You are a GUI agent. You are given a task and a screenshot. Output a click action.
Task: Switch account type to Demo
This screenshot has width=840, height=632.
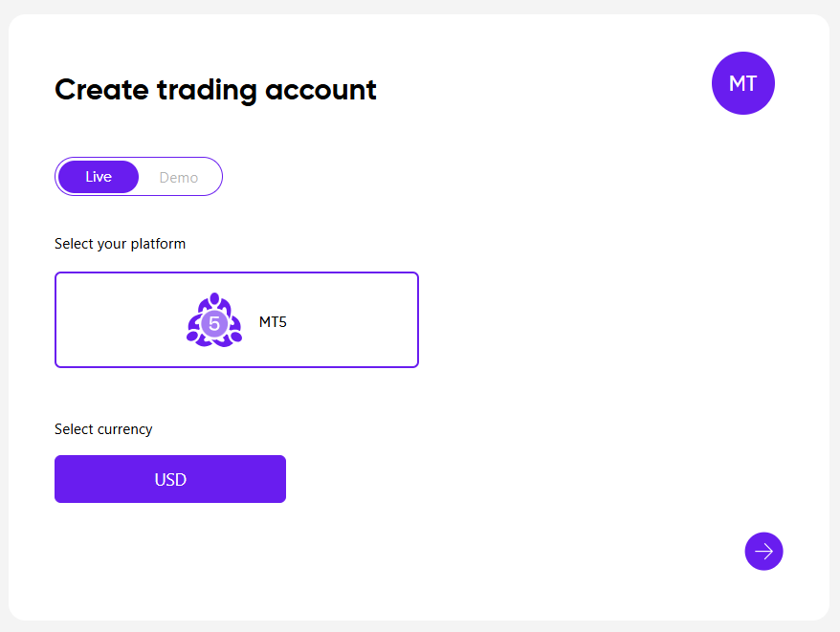tap(179, 177)
